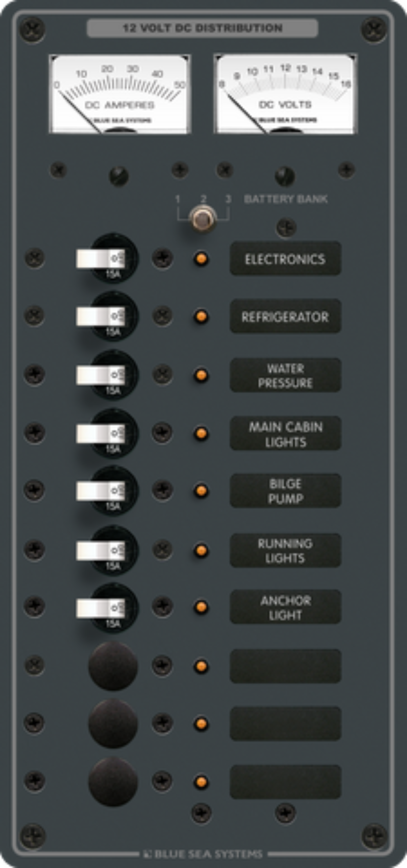Click the DC Amperes meter
The image size is (407, 868).
(120, 94)
